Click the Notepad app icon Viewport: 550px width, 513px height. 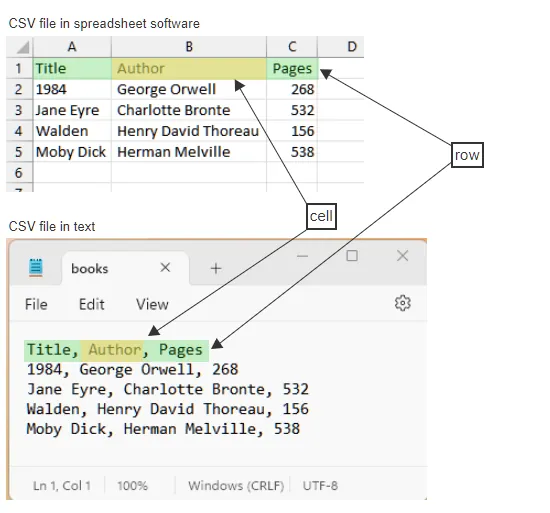tap(36, 268)
